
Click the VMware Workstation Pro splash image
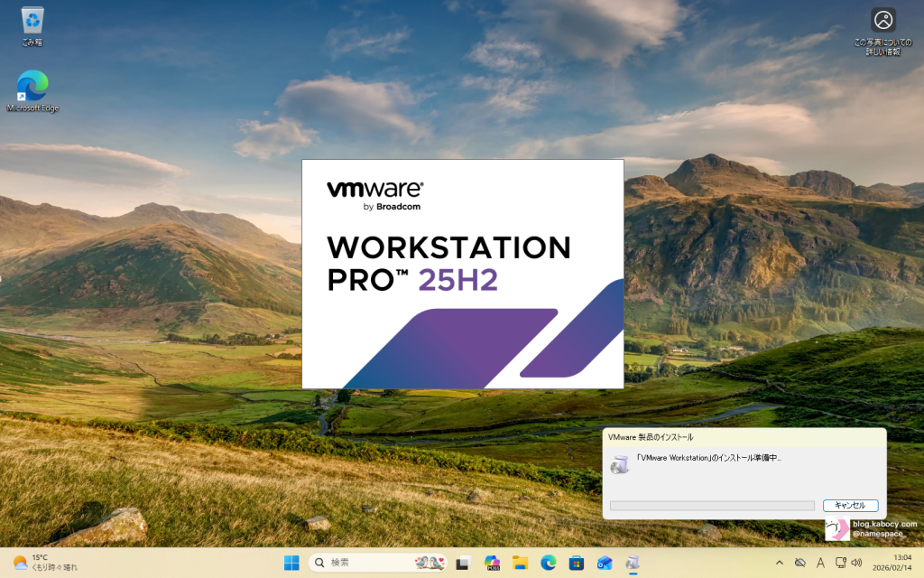click(462, 274)
